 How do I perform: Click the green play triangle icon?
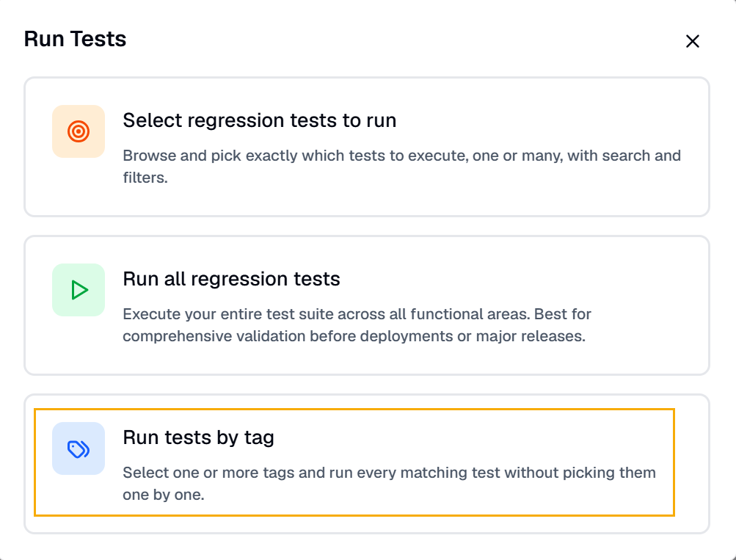pyautogui.click(x=79, y=290)
